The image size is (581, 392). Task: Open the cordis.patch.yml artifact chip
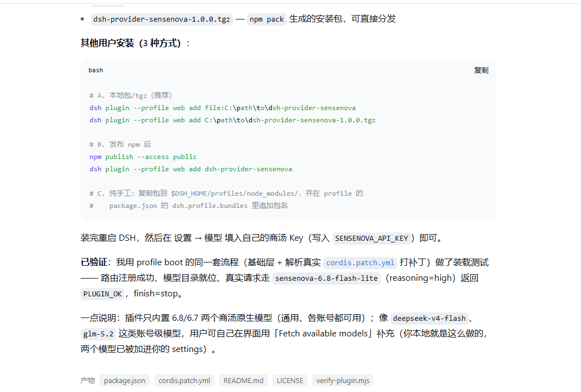(184, 380)
